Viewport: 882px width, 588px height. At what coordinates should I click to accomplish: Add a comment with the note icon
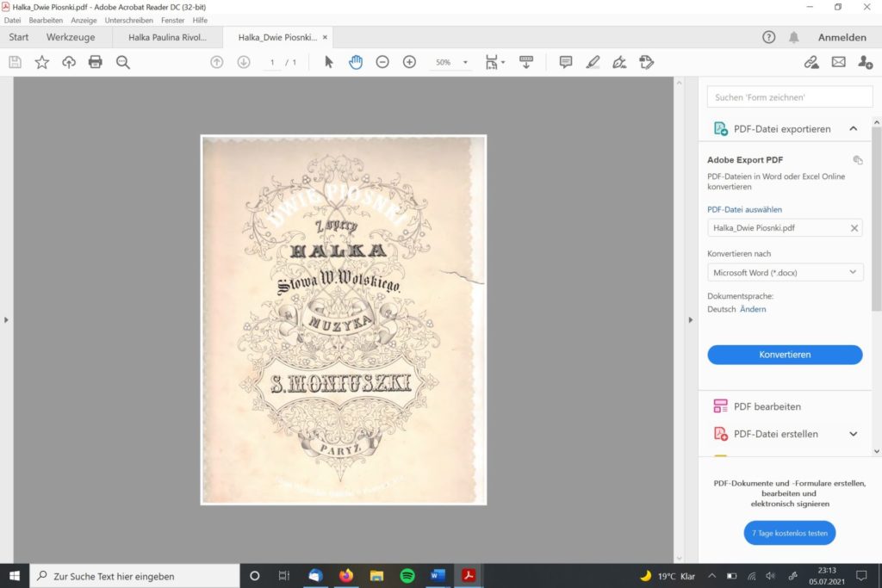(566, 62)
